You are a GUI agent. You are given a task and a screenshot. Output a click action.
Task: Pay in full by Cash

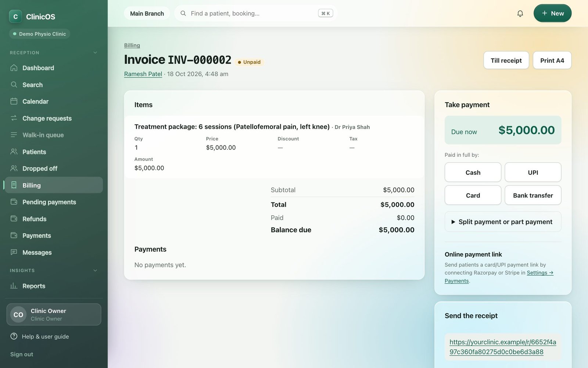click(473, 172)
